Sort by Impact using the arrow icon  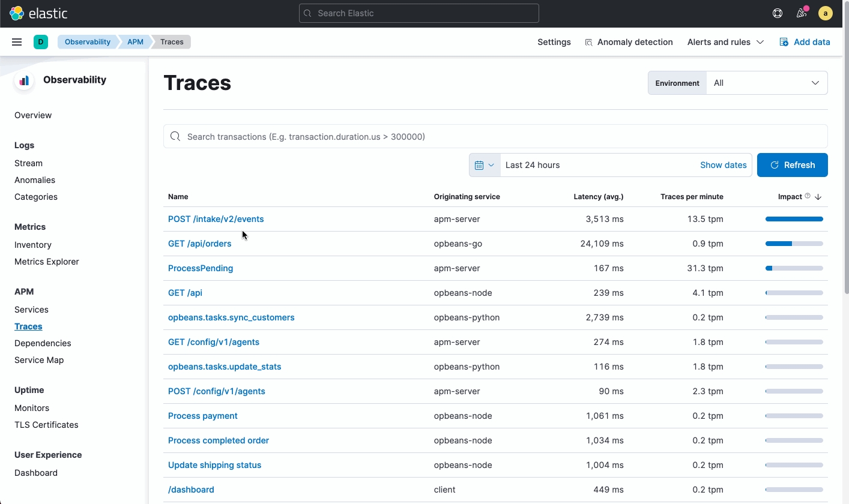(818, 197)
